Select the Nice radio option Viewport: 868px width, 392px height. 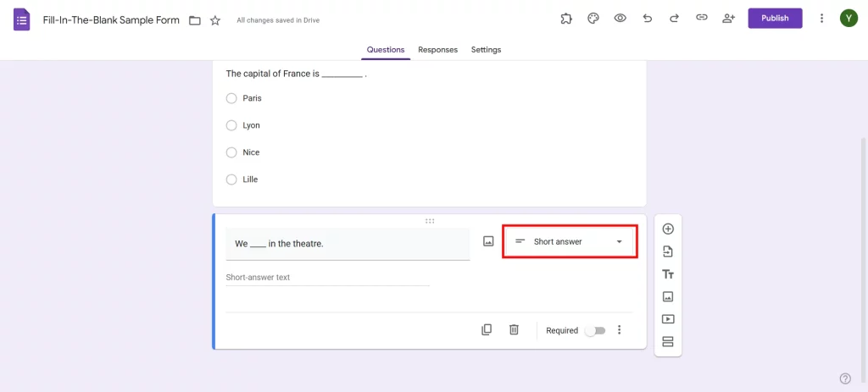[x=231, y=152]
